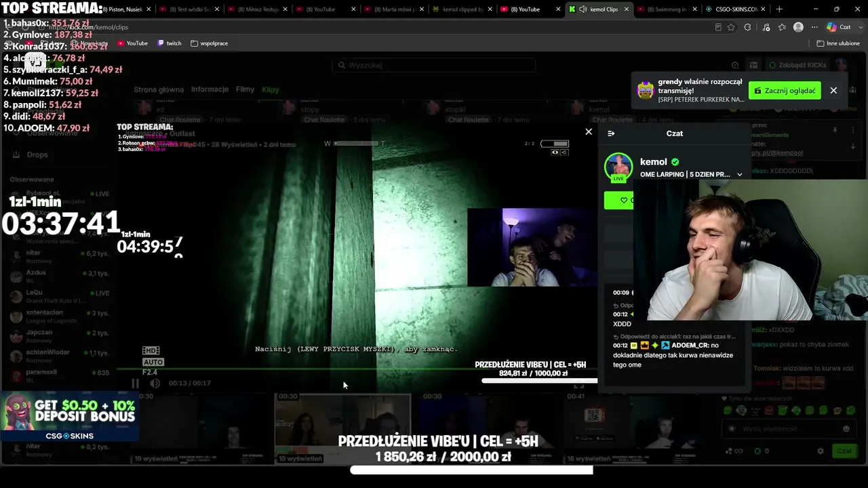Open the Klipy tab on the channel
This screenshot has height=488, width=868.
(271, 89)
